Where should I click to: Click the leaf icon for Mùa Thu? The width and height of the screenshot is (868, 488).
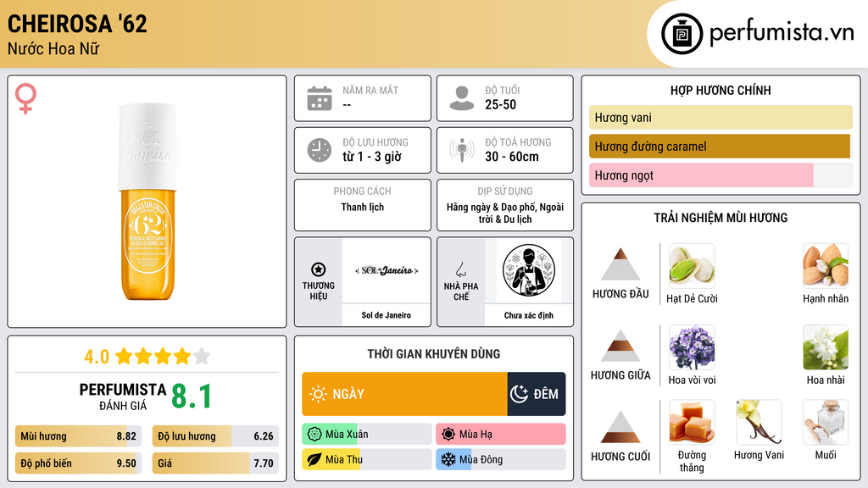[x=314, y=459]
